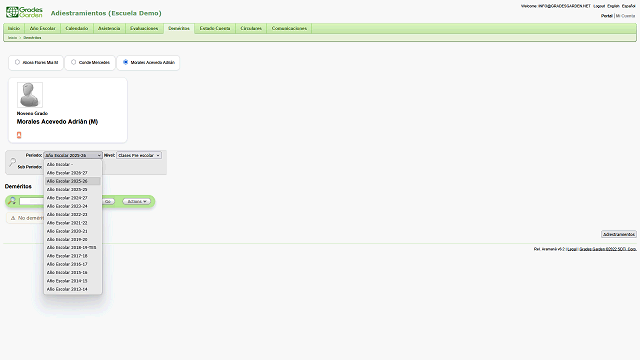
Task: Select the Conde Mercedes radio option
Action: (73, 62)
